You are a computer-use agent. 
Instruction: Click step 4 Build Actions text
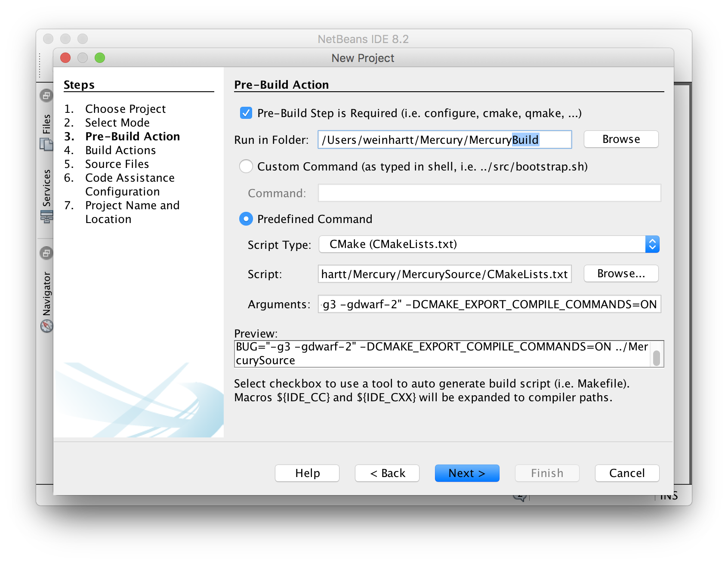click(120, 150)
